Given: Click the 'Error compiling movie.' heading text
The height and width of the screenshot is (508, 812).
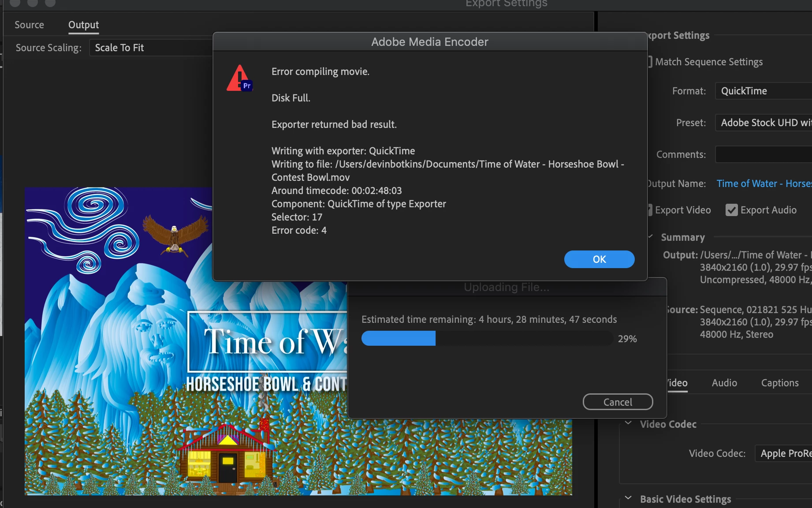Looking at the screenshot, I should pyautogui.click(x=320, y=71).
